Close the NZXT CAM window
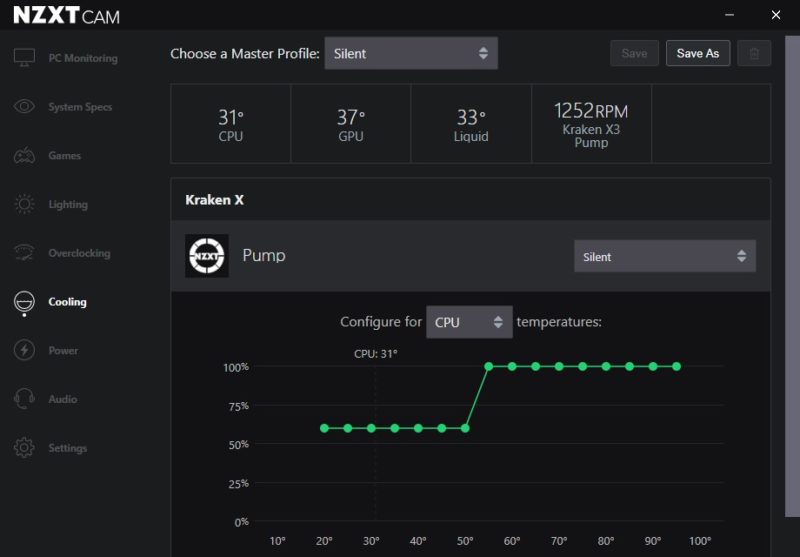800x557 pixels. pos(776,15)
